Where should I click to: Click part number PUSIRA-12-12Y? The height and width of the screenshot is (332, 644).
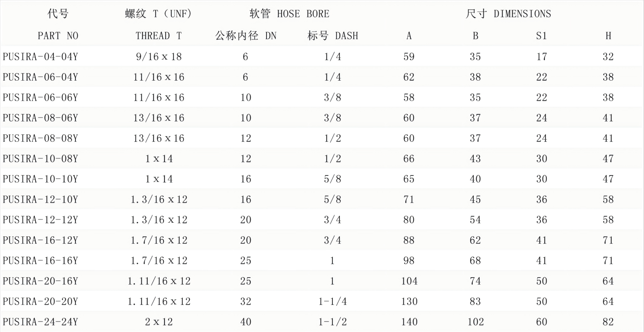[40, 220]
